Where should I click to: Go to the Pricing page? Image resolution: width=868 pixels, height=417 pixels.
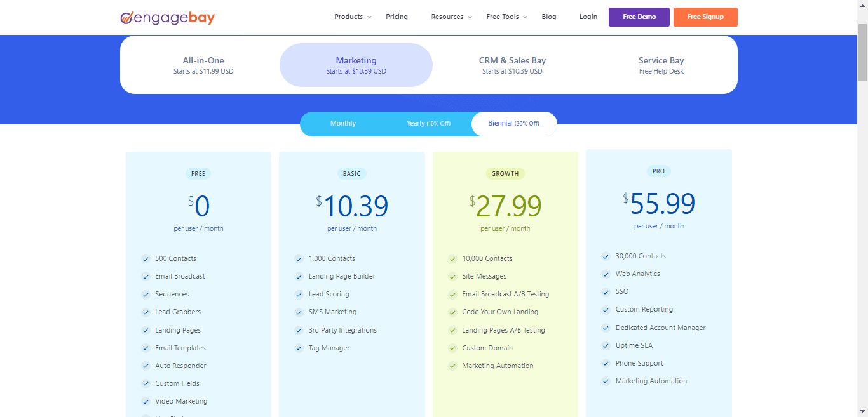point(397,17)
